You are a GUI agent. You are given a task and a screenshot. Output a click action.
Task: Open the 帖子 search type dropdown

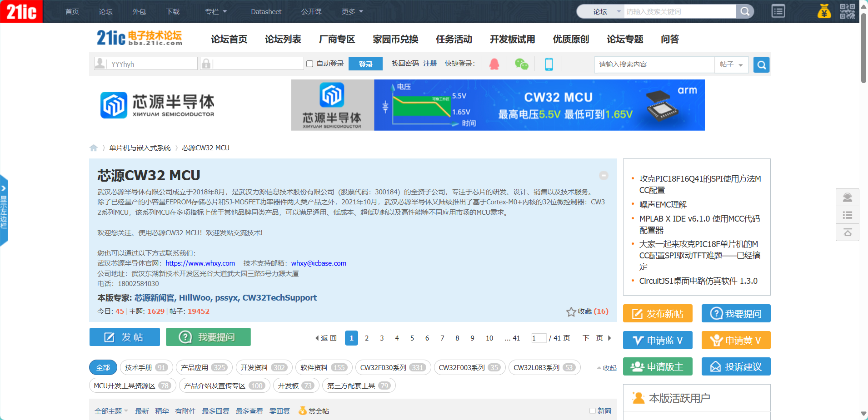(x=732, y=65)
